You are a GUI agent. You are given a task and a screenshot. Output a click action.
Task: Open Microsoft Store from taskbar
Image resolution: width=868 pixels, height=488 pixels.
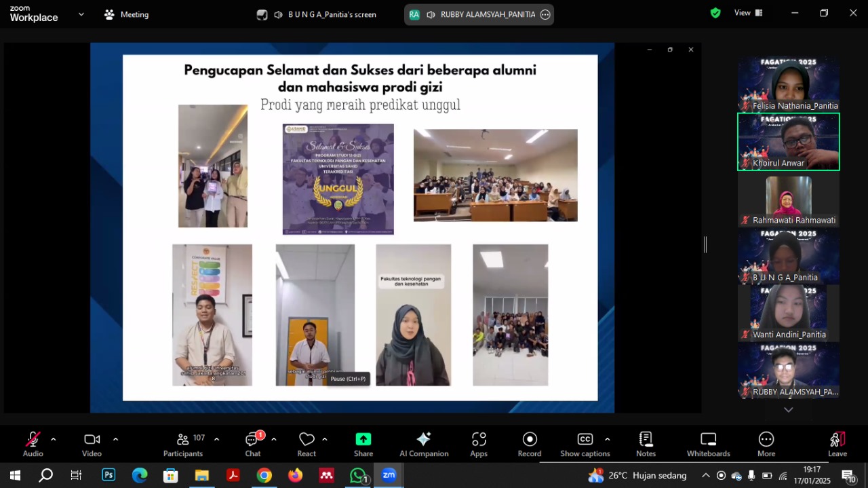[170, 475]
